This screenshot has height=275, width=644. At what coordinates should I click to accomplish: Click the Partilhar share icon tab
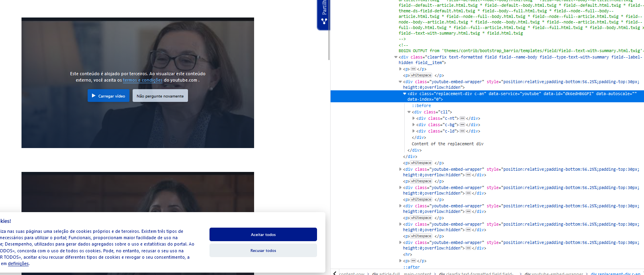coord(324,14)
